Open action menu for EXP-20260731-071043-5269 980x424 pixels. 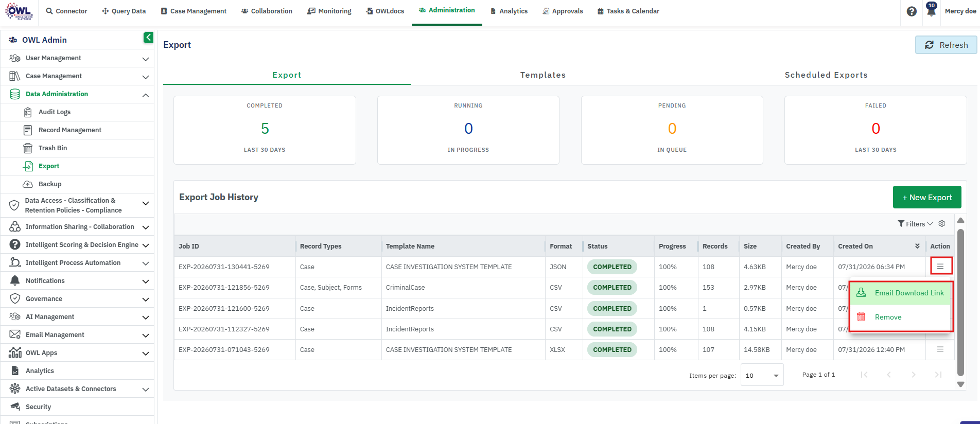coord(940,349)
